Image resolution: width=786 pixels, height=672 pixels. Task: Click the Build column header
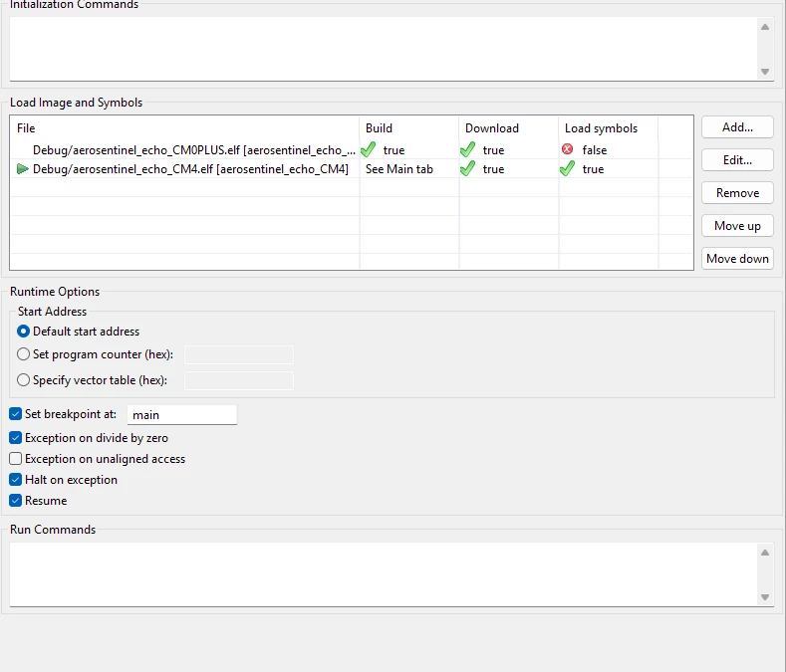[409, 128]
